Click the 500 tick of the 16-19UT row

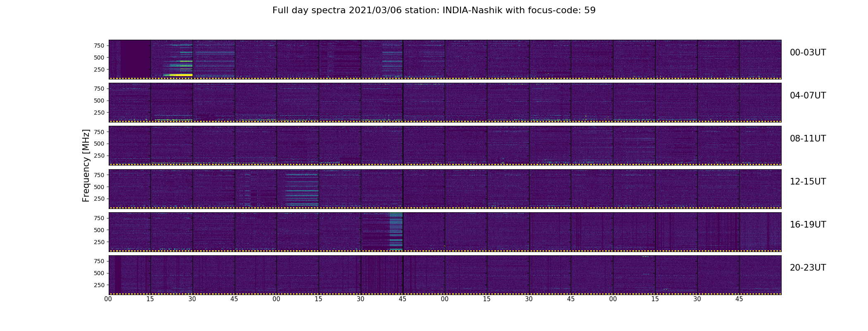point(99,230)
